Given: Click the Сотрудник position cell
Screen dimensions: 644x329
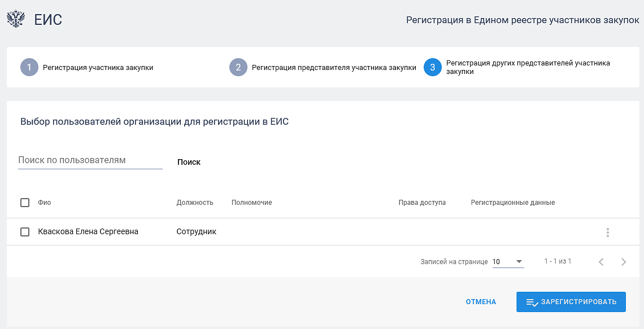Looking at the screenshot, I should tap(197, 232).
